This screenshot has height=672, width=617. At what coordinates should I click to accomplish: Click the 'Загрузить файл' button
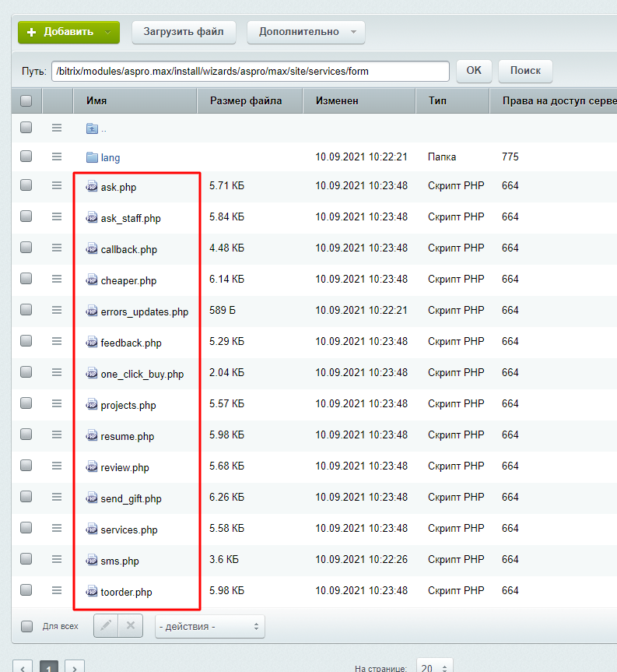184,32
